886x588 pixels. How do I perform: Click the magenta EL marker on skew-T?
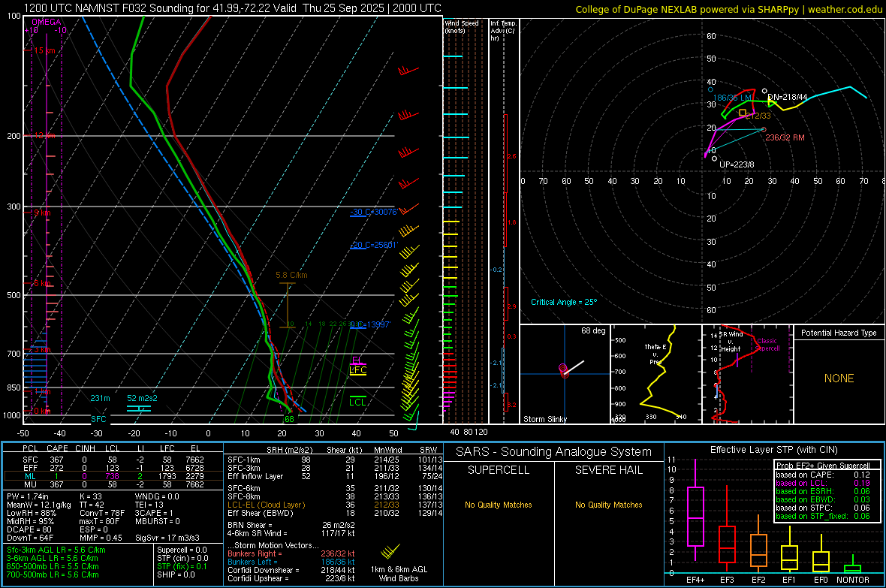[357, 360]
